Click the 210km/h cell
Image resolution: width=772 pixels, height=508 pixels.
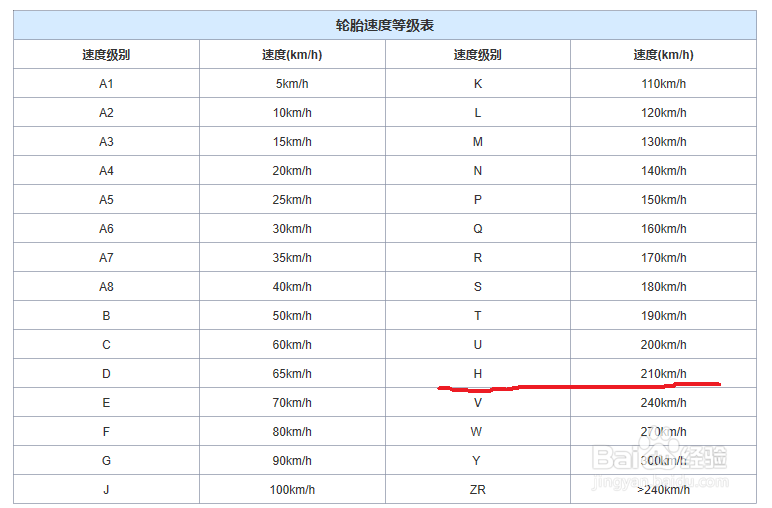(x=663, y=374)
